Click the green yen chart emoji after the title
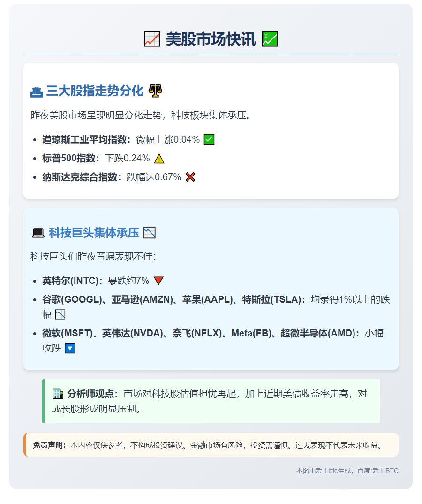This screenshot has width=422, height=504. [x=270, y=39]
